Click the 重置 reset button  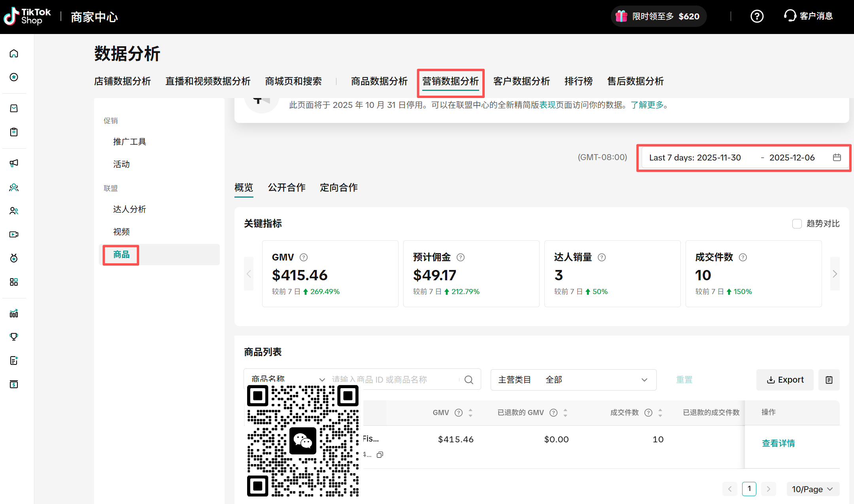coord(684,380)
